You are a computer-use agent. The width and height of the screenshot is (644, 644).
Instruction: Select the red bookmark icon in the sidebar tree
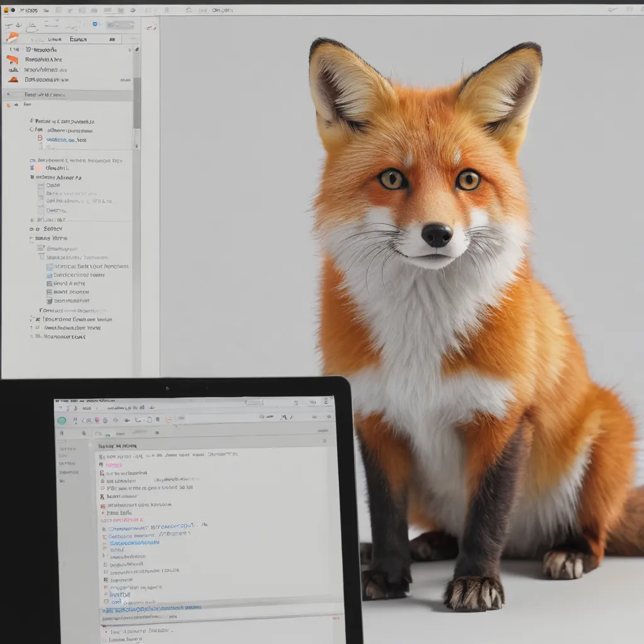(38, 138)
